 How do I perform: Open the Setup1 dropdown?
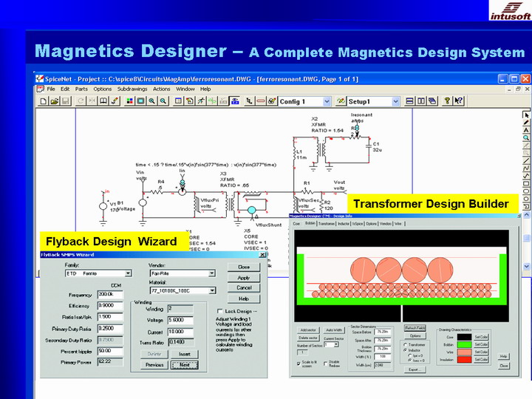coord(395,101)
